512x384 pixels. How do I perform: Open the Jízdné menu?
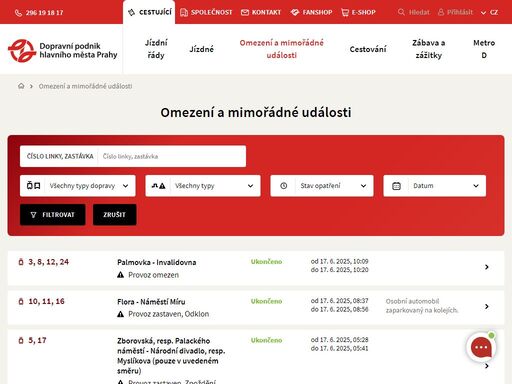(x=201, y=49)
